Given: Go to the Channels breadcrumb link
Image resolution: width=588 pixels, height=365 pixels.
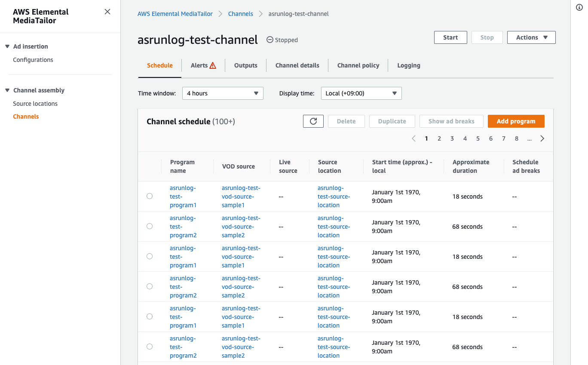Looking at the screenshot, I should pos(241,14).
